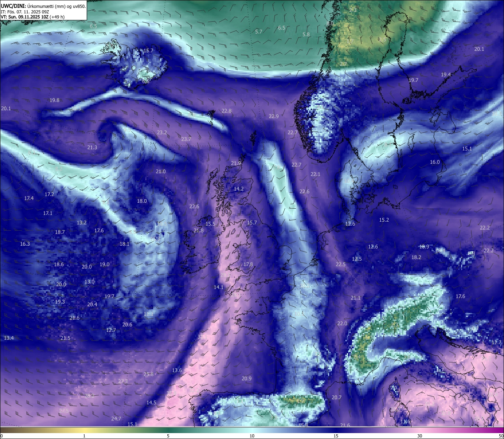Viewport: 504px width, 439px height.
Task: Click the 21.3 value near the low's center
Action: pyautogui.click(x=92, y=147)
